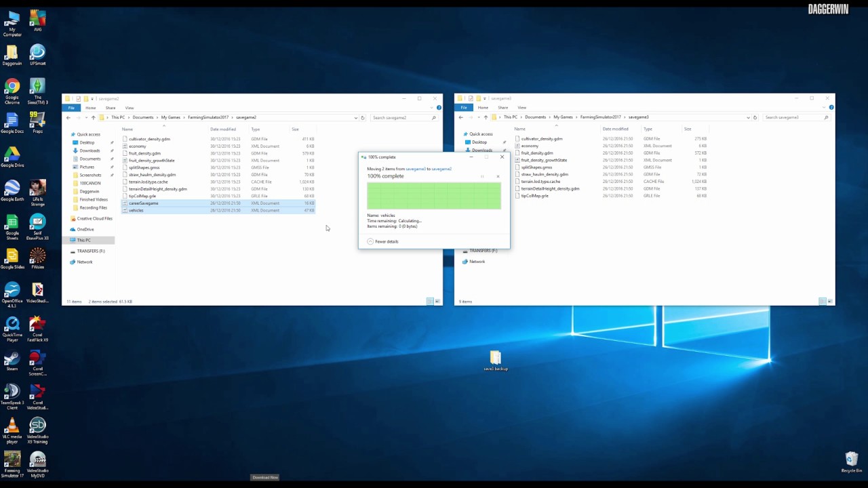Viewport: 868px width, 488px height.
Task: Open the File menu in the savegame2 window
Action: coord(71,108)
